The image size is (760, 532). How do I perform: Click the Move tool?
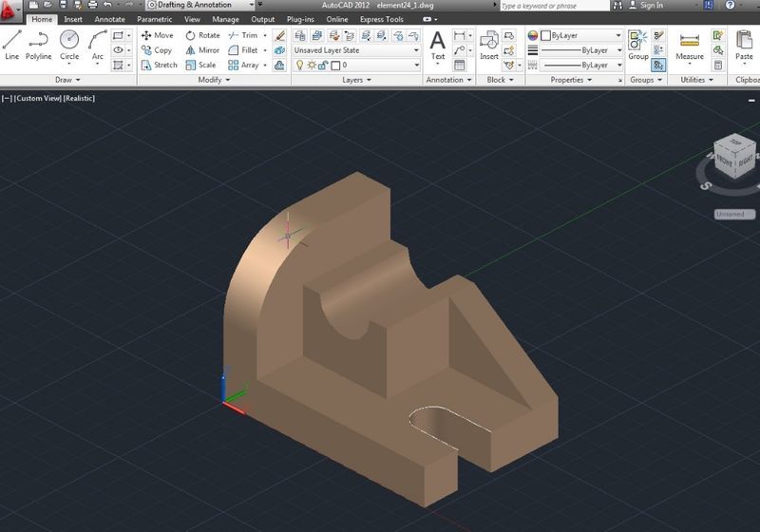[157, 35]
